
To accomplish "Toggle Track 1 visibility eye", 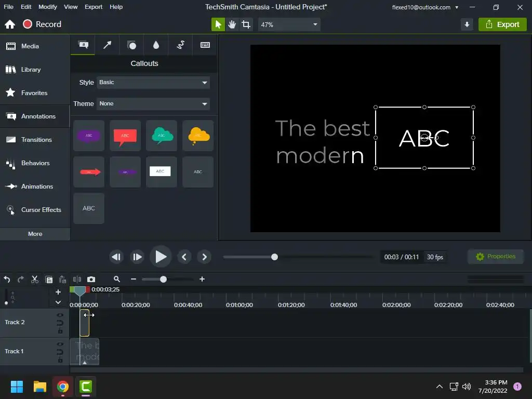I will [60, 344].
